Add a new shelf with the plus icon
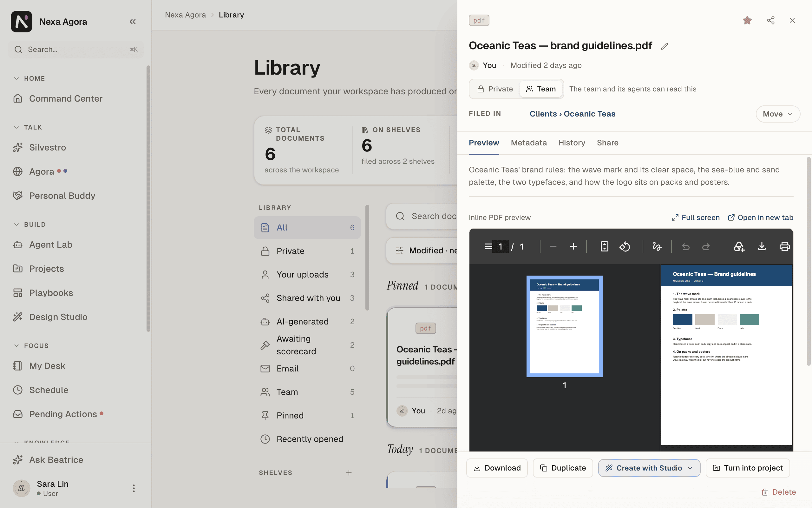Image resolution: width=812 pixels, height=508 pixels. [349, 473]
